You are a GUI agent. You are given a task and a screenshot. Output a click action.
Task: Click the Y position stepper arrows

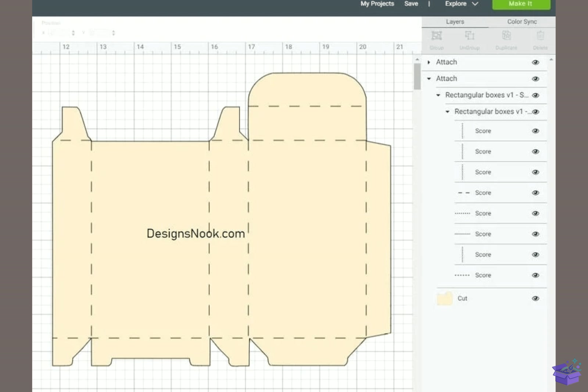[114, 33]
